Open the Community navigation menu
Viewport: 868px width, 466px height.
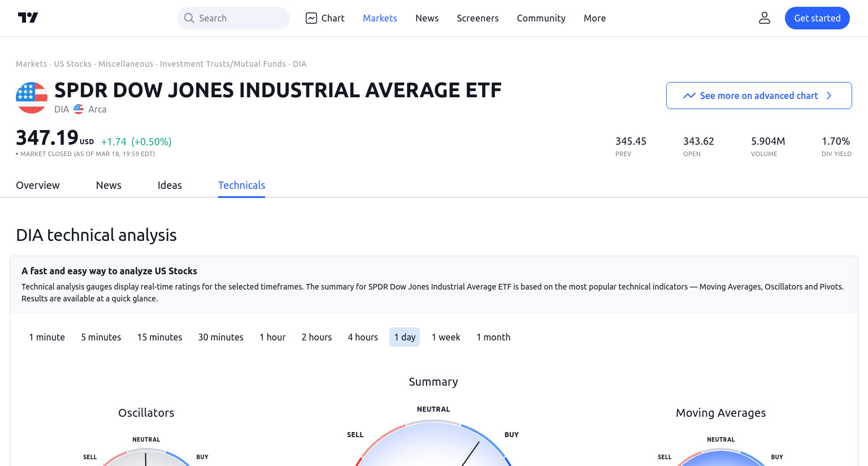(x=541, y=18)
